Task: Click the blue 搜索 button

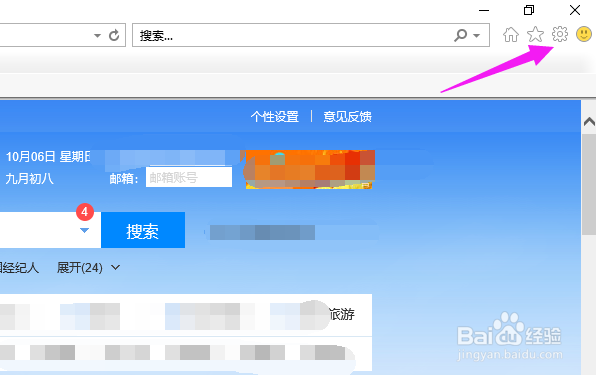Action: [143, 230]
